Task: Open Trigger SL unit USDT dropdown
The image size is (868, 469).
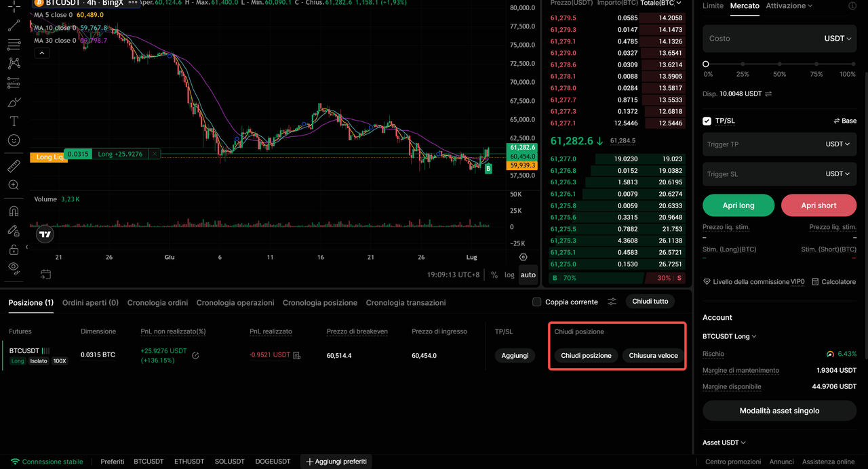Action: pos(837,174)
